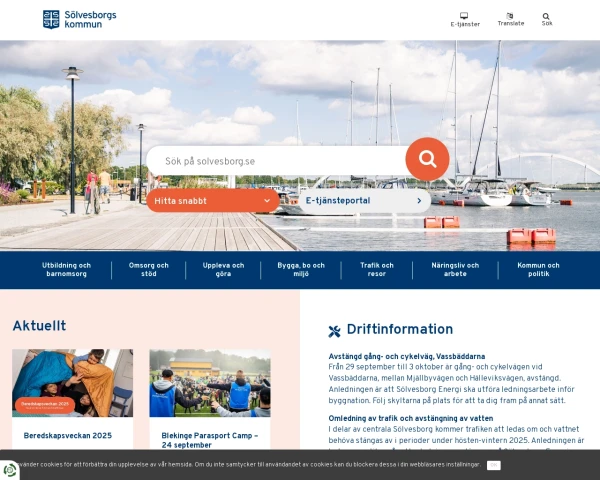This screenshot has height=480, width=600.
Task: Open Uppleva och göra menu
Action: 223,269
